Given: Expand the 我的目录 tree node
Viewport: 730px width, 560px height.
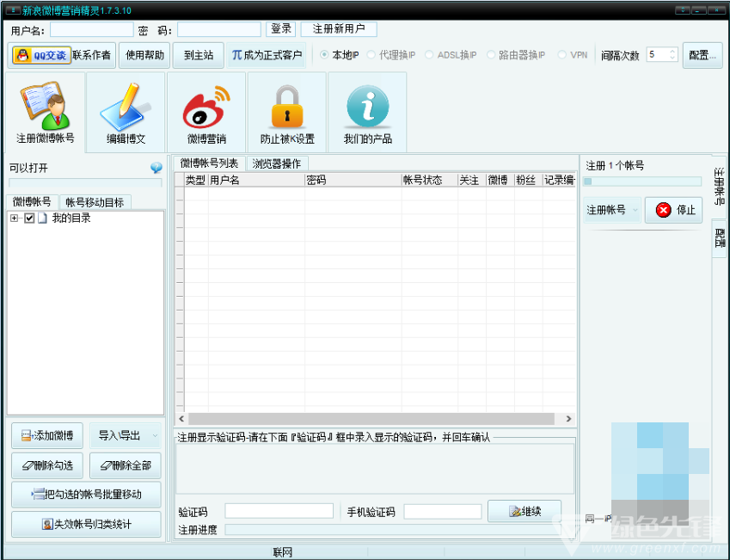Looking at the screenshot, I should point(15,218).
